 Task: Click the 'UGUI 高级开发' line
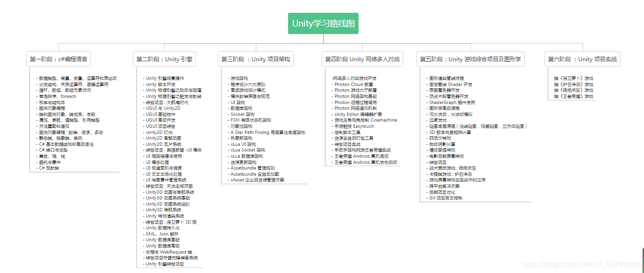click(159, 120)
